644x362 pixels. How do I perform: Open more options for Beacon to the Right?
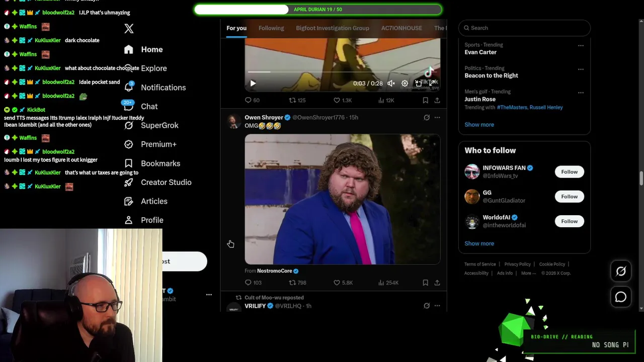581,69
